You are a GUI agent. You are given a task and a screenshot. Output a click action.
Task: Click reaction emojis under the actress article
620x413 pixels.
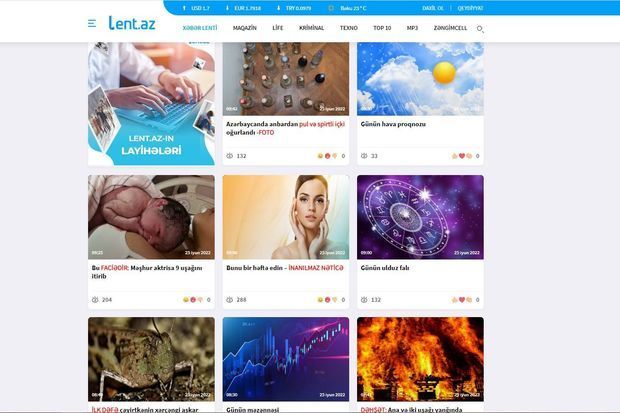193,299
